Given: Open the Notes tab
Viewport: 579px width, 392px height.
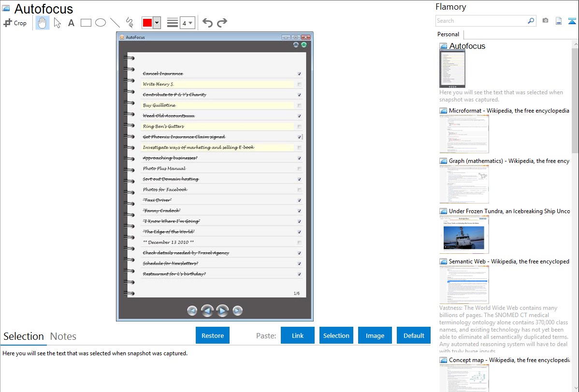Looking at the screenshot, I should 63,336.
